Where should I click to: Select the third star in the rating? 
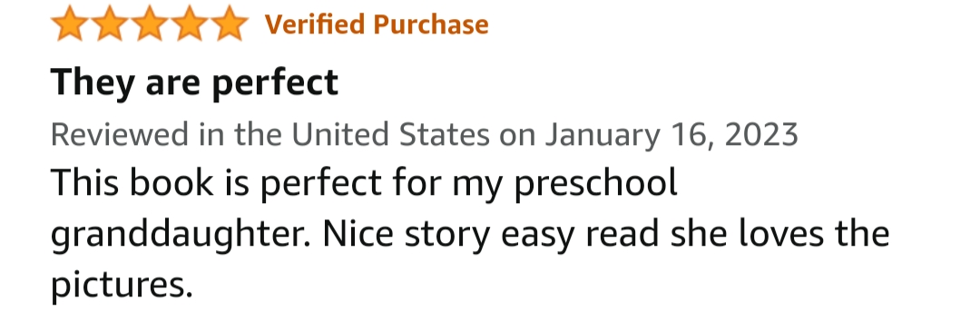(x=150, y=24)
